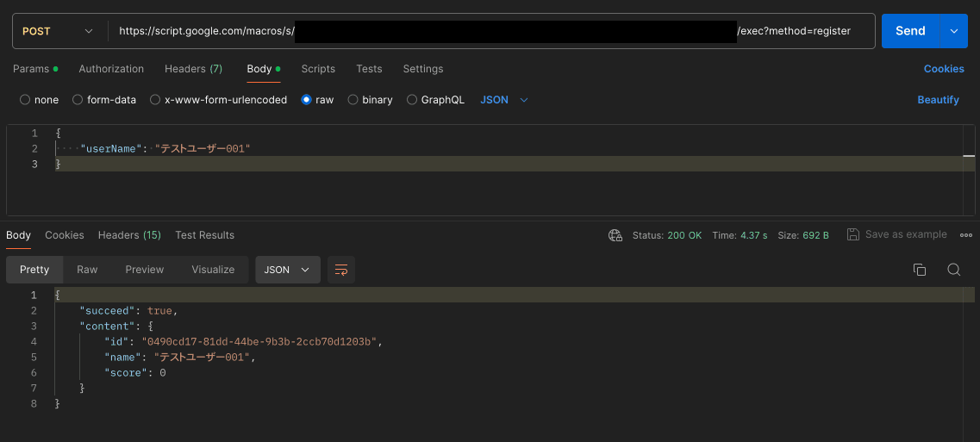This screenshot has height=442, width=980.
Task: Click the Beautify link
Action: click(x=938, y=100)
